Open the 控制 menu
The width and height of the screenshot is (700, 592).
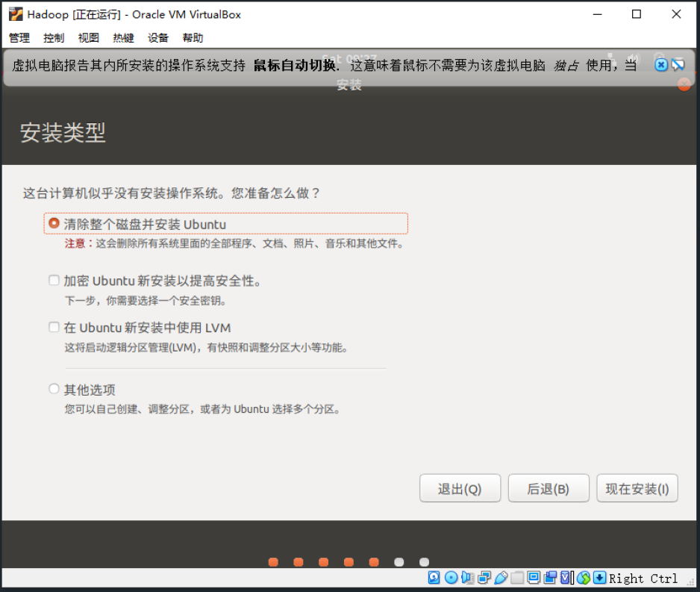click(x=54, y=38)
